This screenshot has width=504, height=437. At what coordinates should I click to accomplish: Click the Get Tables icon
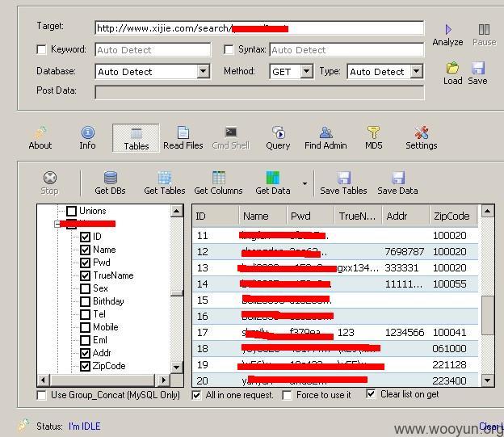165,178
